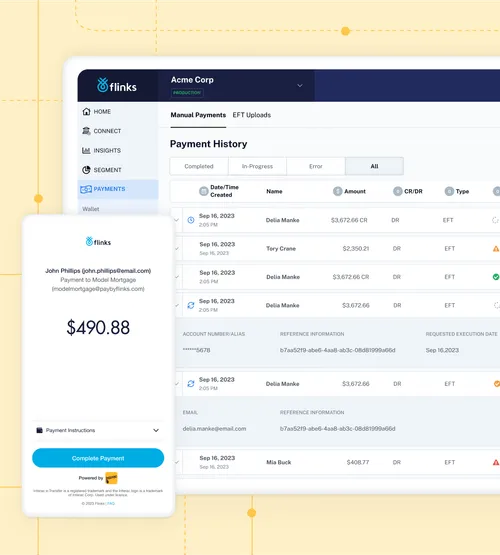Select PAYMENTS in the sidebar
This screenshot has height=555, width=500.
117,189
